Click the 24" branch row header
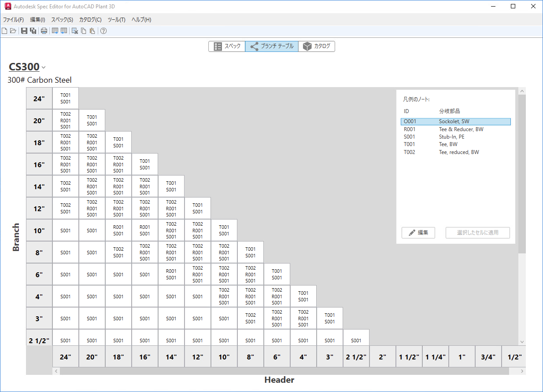 click(39, 99)
